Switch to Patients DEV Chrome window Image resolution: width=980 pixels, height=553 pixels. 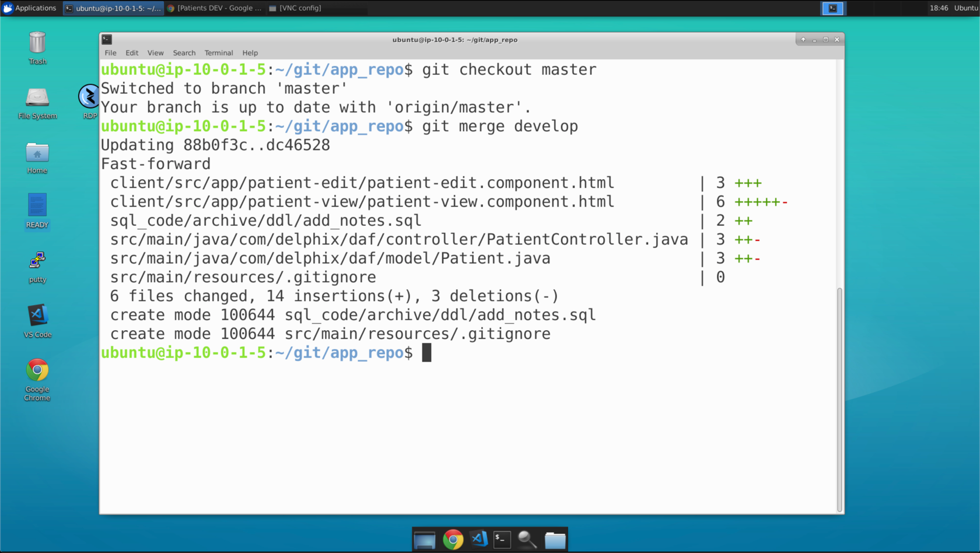tap(215, 8)
